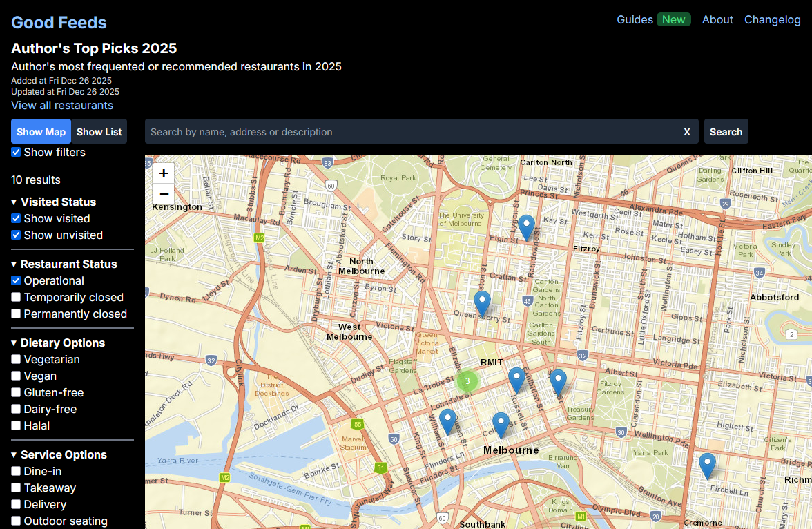
Task: Toggle the Show filters checkbox
Action: point(15,152)
